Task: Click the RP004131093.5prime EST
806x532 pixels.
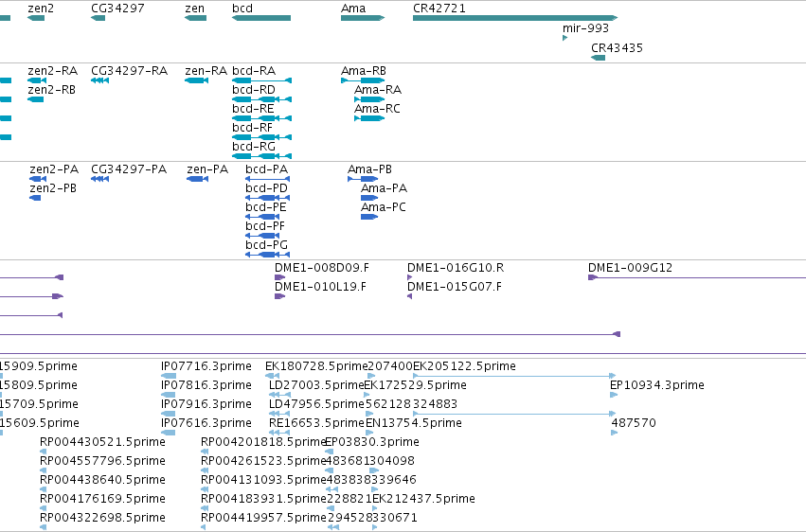Action: pyautogui.click(x=205, y=490)
